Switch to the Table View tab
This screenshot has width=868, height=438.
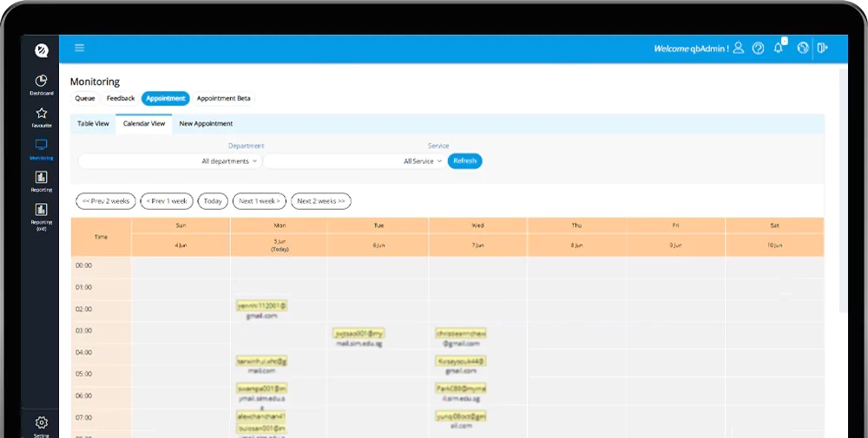[x=93, y=124]
